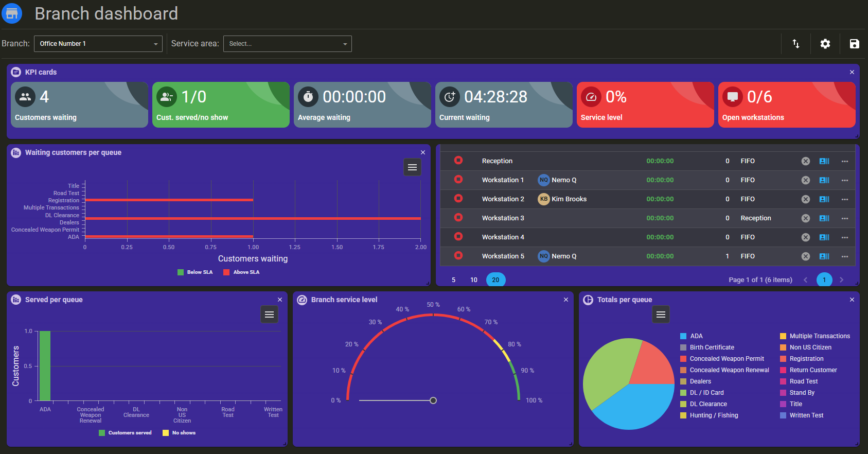Expand the Service area selector

point(287,44)
